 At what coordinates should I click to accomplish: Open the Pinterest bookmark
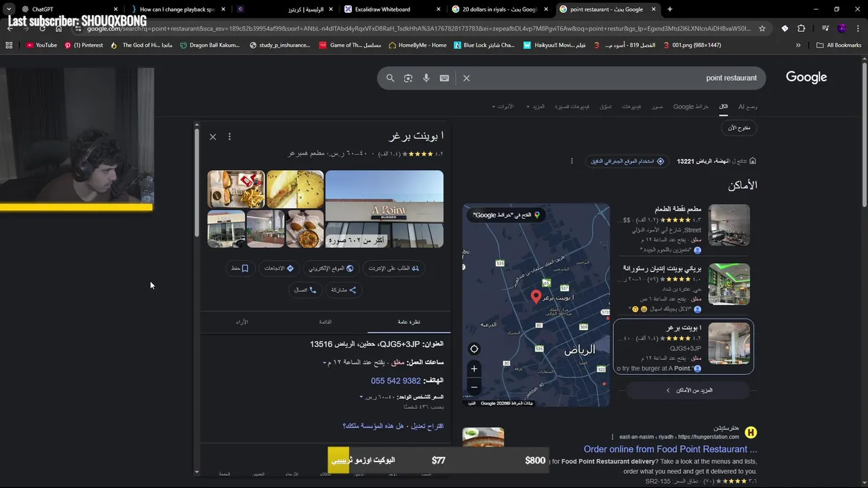pyautogui.click(x=84, y=45)
